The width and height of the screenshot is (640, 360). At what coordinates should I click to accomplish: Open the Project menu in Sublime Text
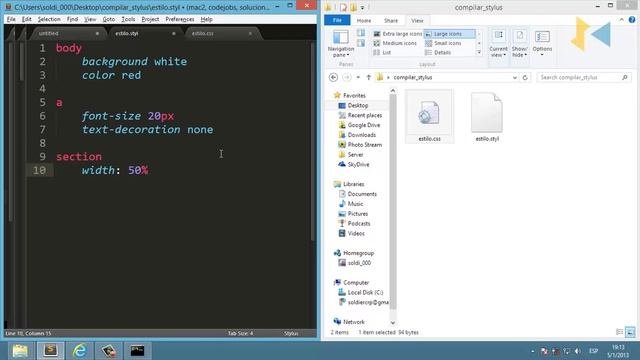pyautogui.click(x=150, y=19)
